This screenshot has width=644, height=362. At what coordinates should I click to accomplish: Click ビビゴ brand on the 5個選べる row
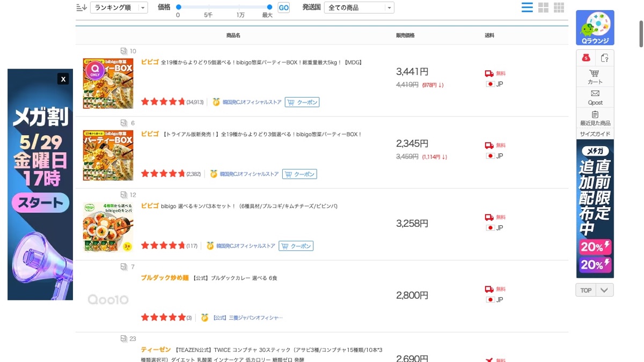pyautogui.click(x=150, y=62)
